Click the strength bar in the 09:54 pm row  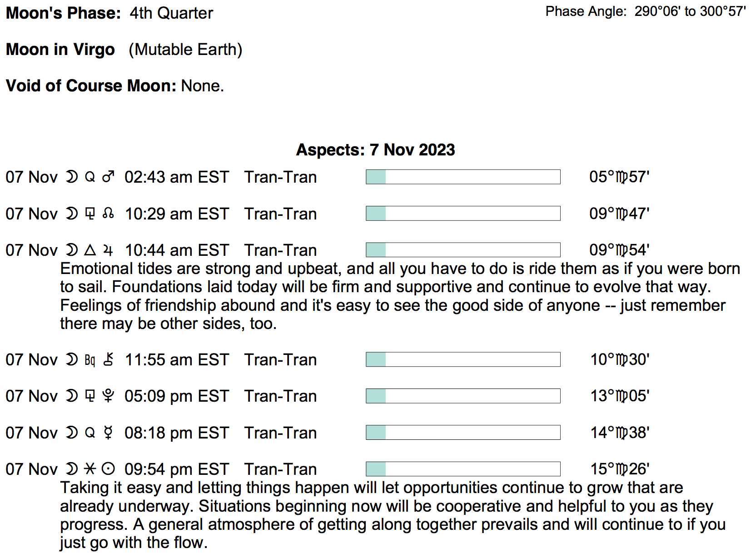coord(463,469)
